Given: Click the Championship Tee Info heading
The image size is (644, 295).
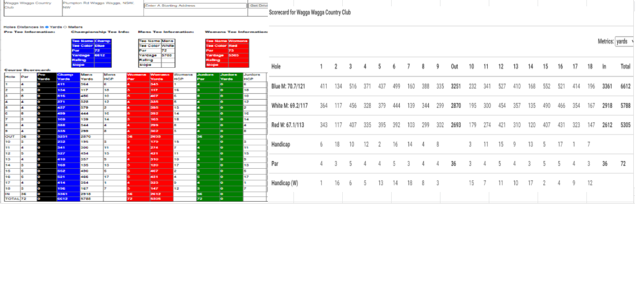Looking at the screenshot, I should click(x=100, y=32).
